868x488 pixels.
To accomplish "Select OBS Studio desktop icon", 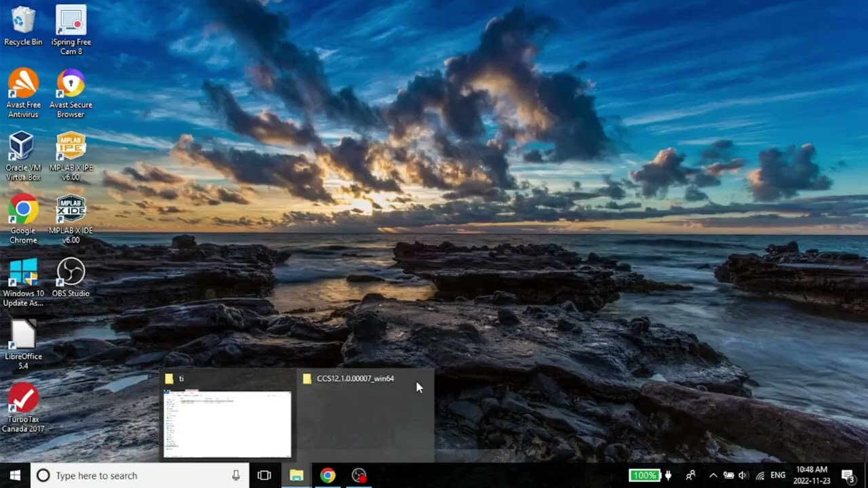I will tap(71, 277).
